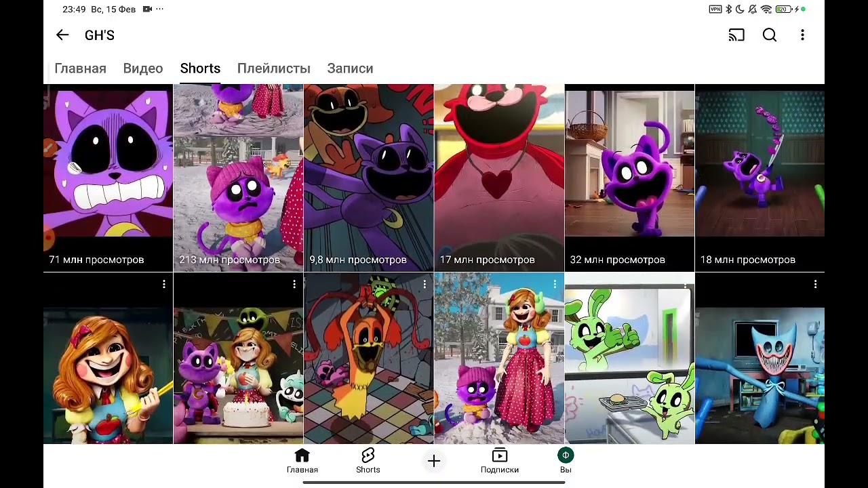Switch to the Видео tab
The image size is (868, 488).
(x=143, y=68)
